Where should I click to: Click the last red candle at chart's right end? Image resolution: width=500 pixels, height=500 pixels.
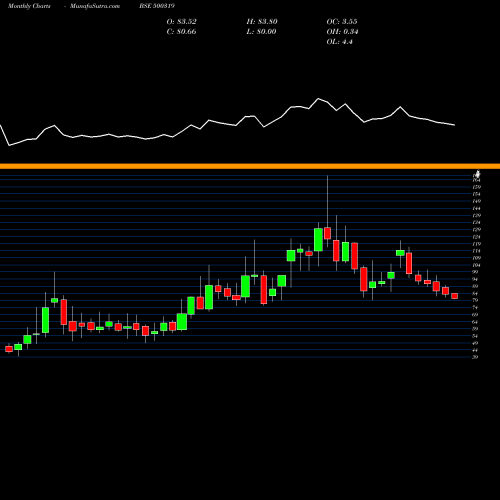(x=455, y=296)
